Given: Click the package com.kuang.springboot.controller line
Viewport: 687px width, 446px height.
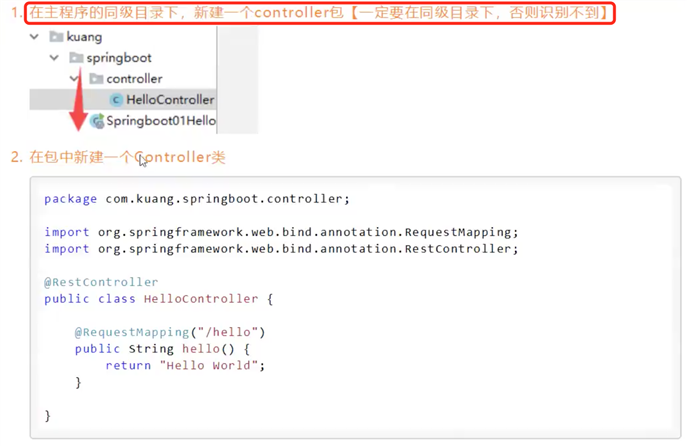Looking at the screenshot, I should 197,199.
